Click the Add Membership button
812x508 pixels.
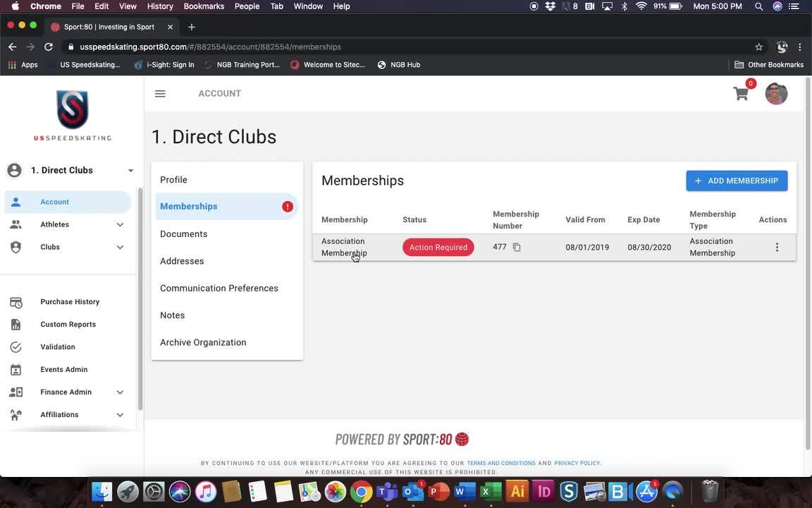pos(736,181)
